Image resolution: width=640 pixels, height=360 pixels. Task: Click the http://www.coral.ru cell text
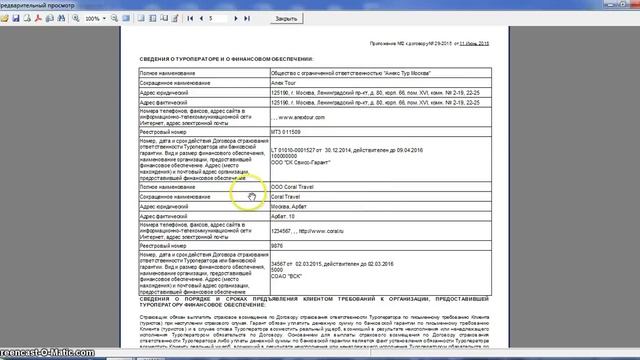pyautogui.click(x=321, y=231)
